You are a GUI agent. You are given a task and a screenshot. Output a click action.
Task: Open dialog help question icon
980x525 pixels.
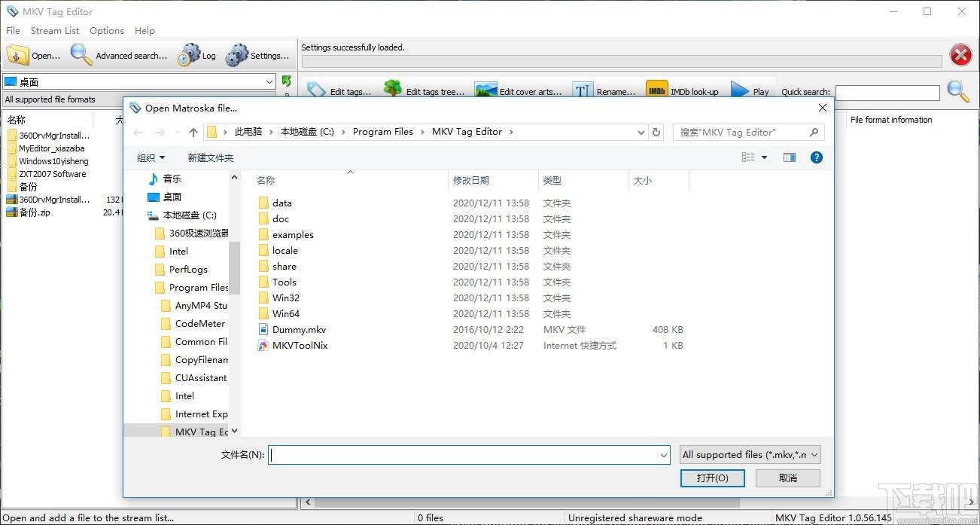pyautogui.click(x=817, y=157)
